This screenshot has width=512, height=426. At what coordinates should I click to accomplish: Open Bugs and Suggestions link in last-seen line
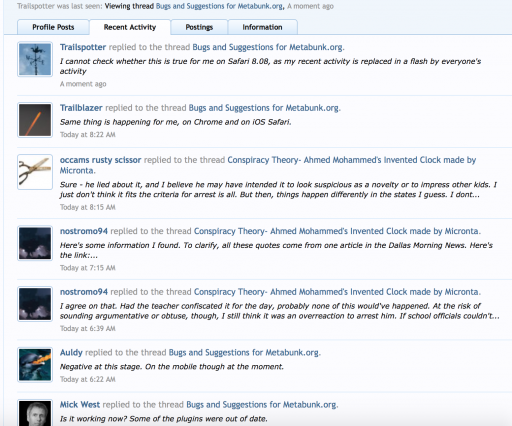point(219,6)
